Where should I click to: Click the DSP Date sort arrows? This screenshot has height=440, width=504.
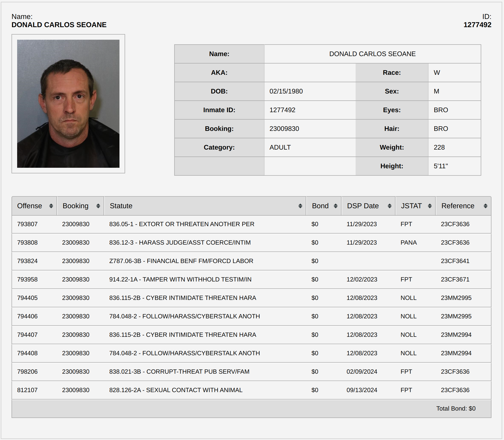coord(389,206)
